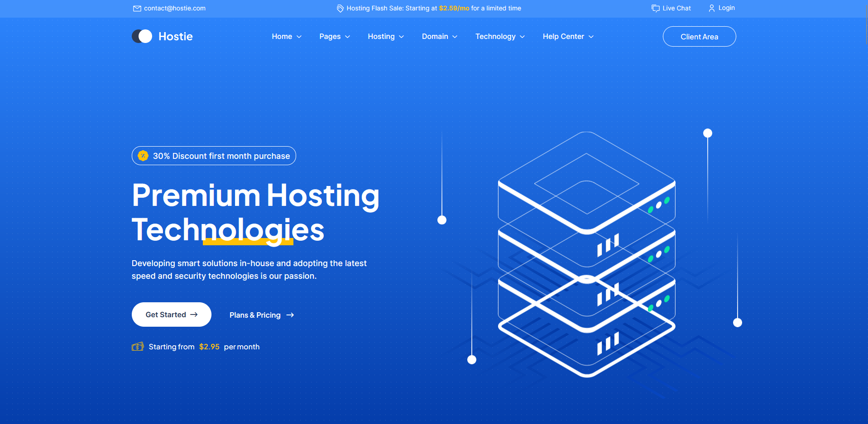868x424 pixels.
Task: Open the Client Area button
Action: (699, 37)
